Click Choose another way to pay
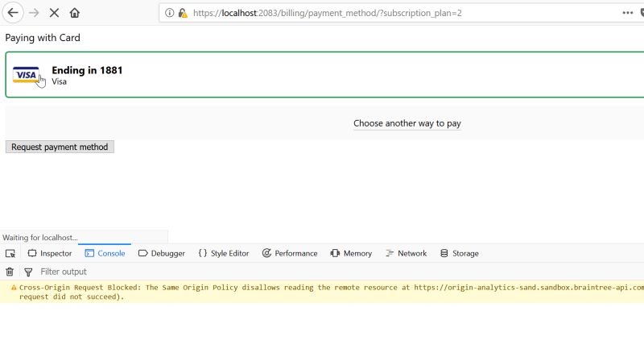 (407, 123)
